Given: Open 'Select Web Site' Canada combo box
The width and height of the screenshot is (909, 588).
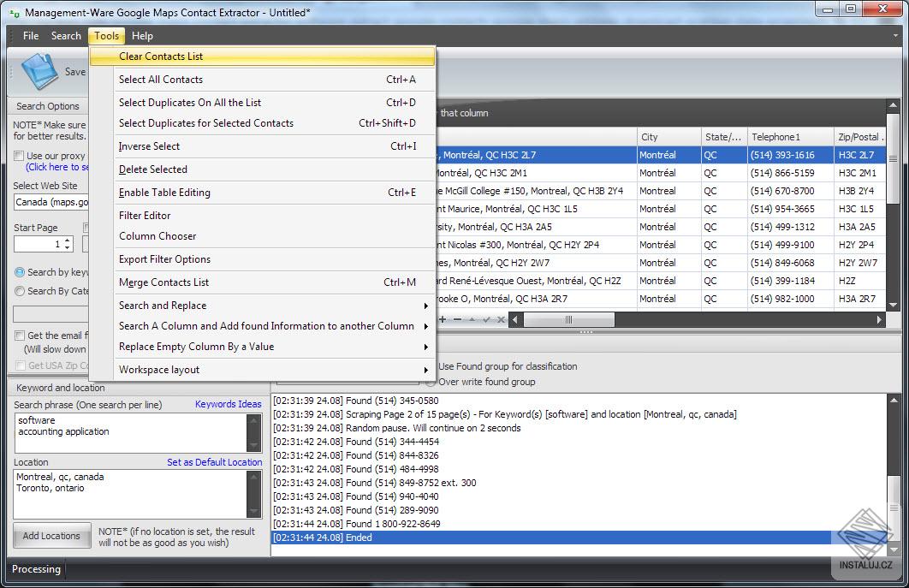Looking at the screenshot, I should click(51, 202).
